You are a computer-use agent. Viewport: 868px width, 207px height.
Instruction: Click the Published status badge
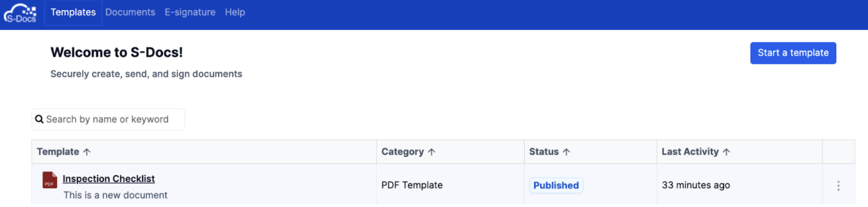[x=556, y=185]
